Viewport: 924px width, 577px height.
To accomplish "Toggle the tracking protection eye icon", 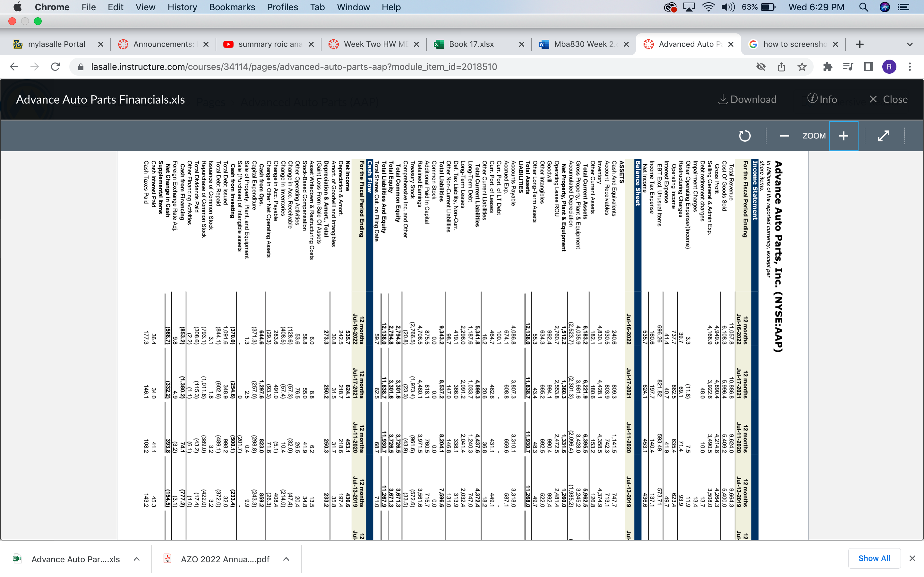I will click(x=761, y=67).
